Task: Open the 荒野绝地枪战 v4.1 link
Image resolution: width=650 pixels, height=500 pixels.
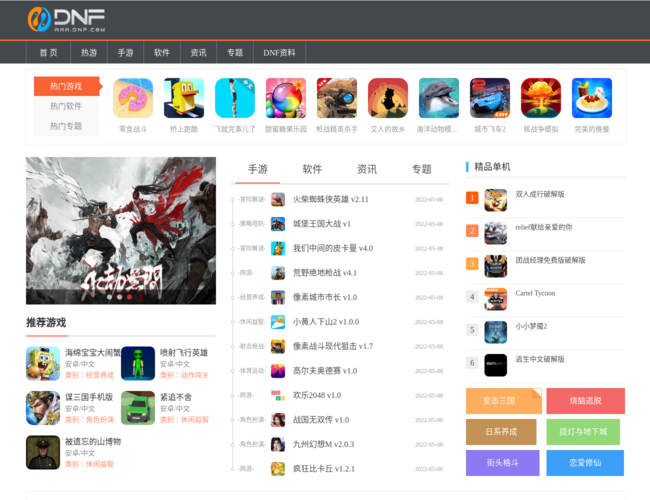Action: tap(324, 272)
